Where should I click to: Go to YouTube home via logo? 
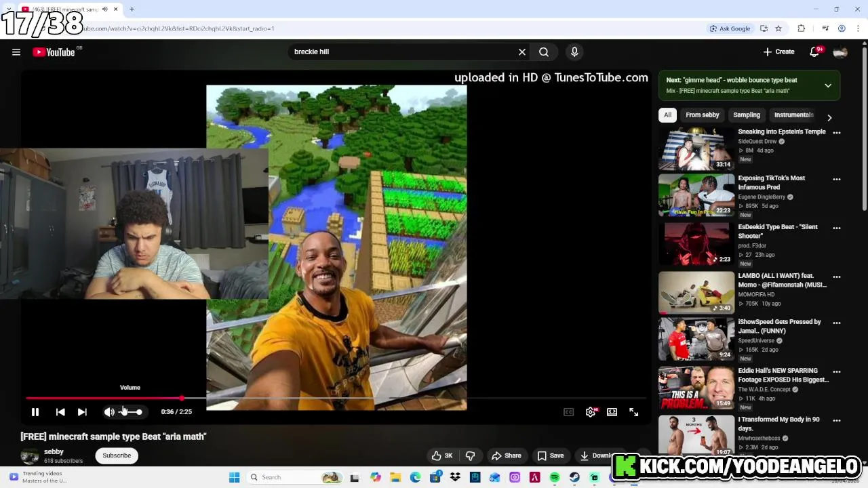tap(54, 52)
